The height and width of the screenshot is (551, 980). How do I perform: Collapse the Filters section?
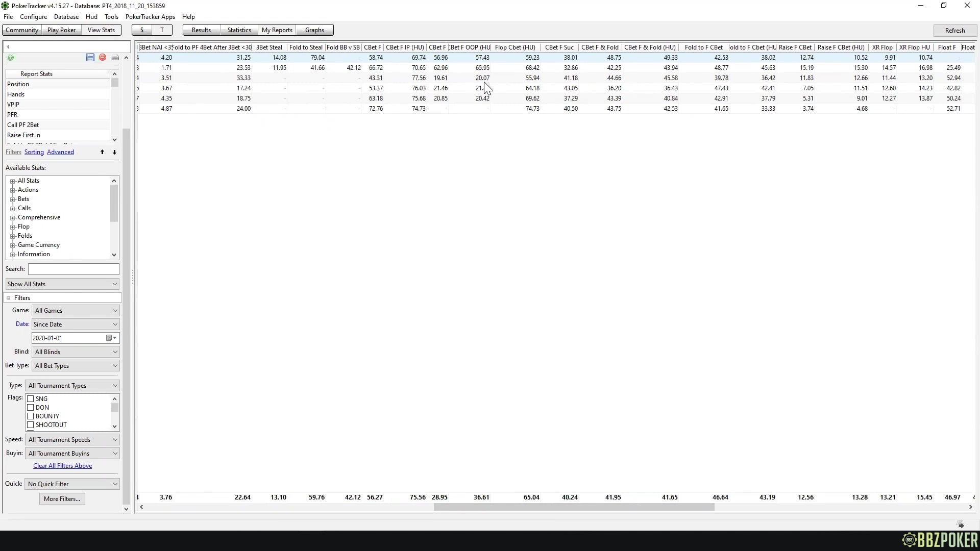tap(9, 297)
